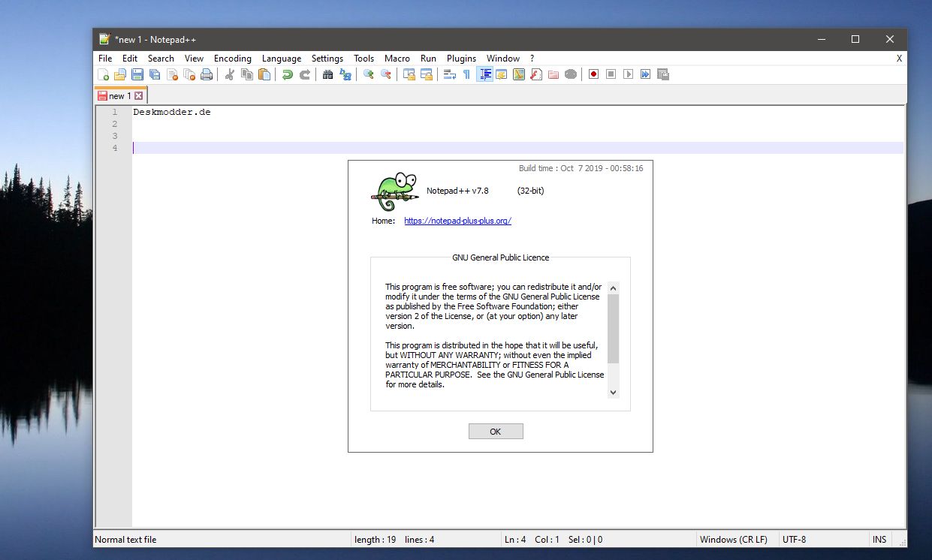This screenshot has width=932, height=560.
Task: Click the Stop Recording macro icon
Action: click(x=611, y=74)
